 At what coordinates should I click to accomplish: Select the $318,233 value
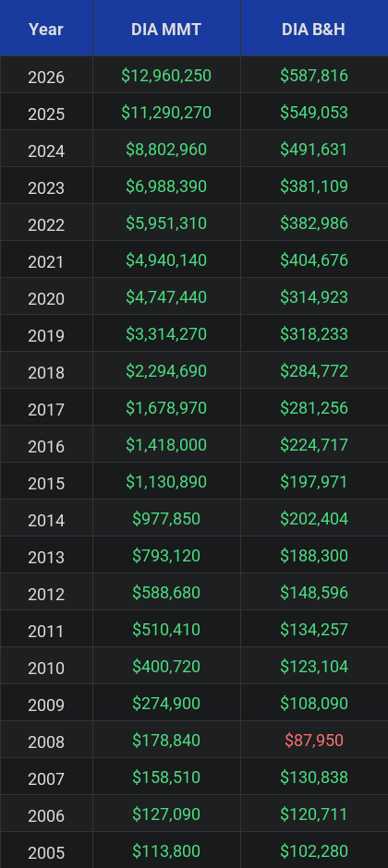[314, 334]
